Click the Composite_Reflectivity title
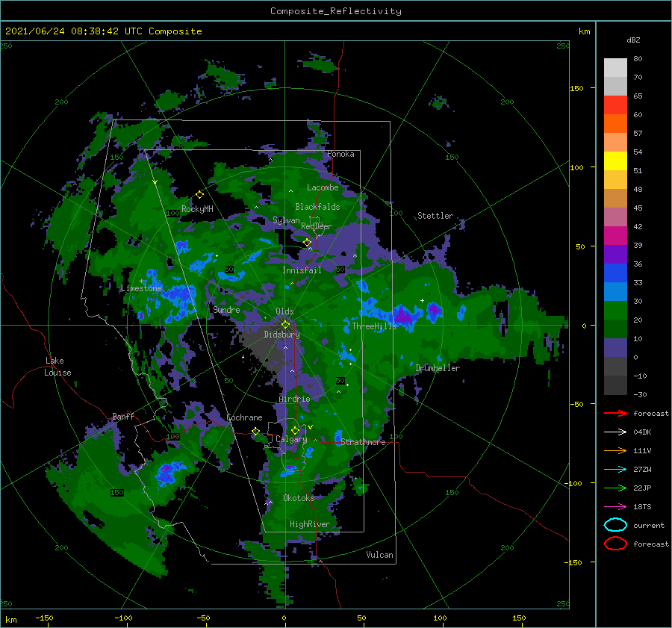The image size is (672, 628). pos(336,11)
